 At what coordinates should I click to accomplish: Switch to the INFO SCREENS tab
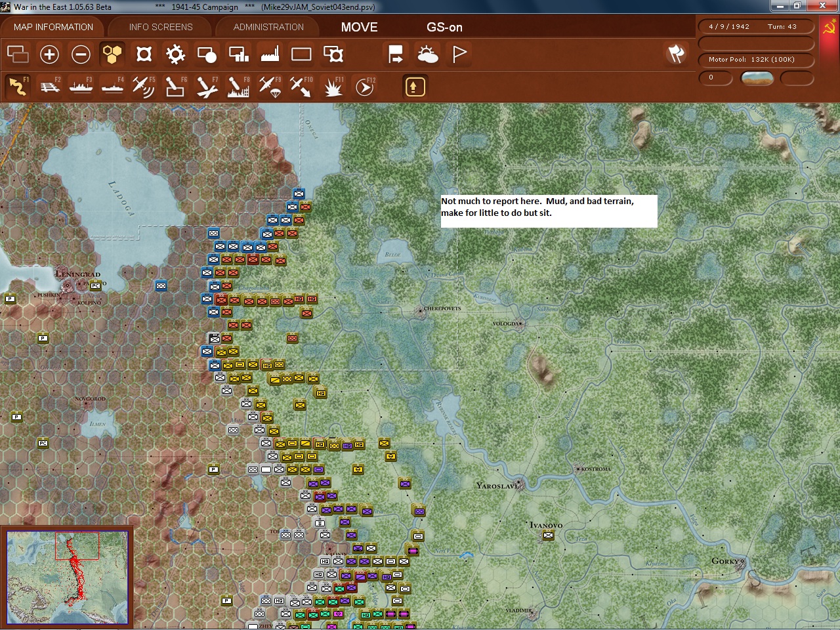click(161, 27)
